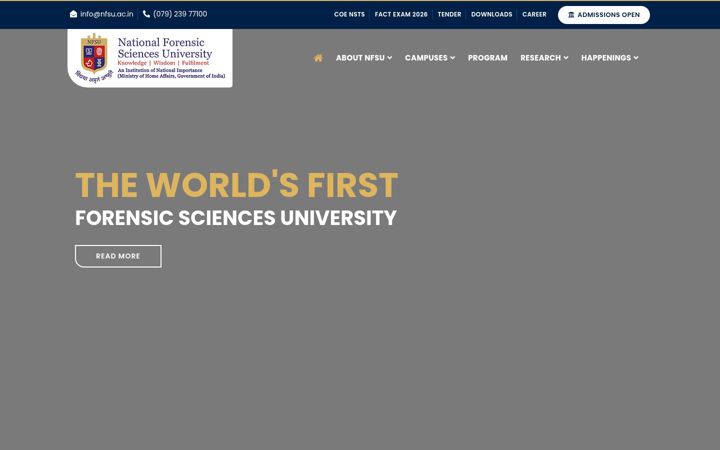Image resolution: width=720 pixels, height=450 pixels.
Task: Expand the CAMPUSES menu chevron
Action: tap(452, 58)
